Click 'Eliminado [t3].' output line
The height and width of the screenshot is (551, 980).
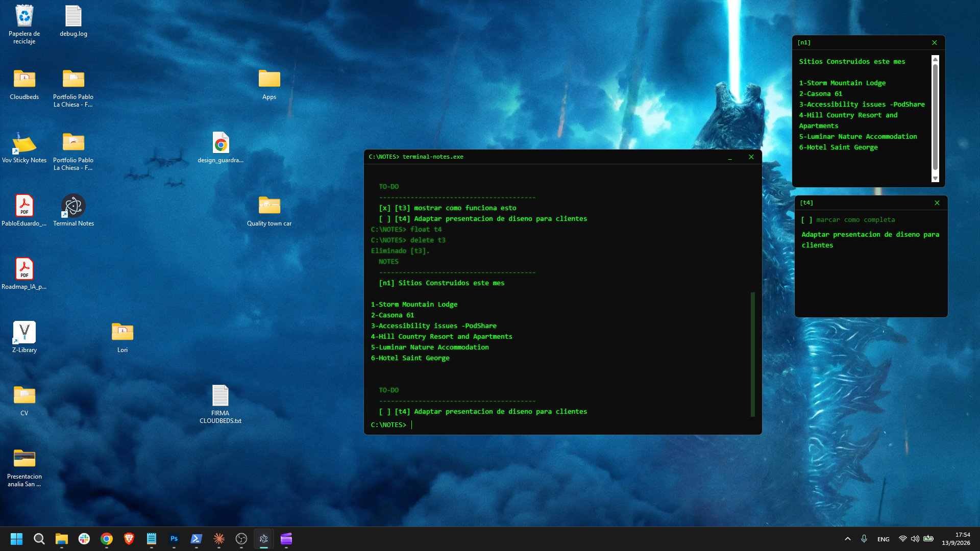pyautogui.click(x=400, y=251)
